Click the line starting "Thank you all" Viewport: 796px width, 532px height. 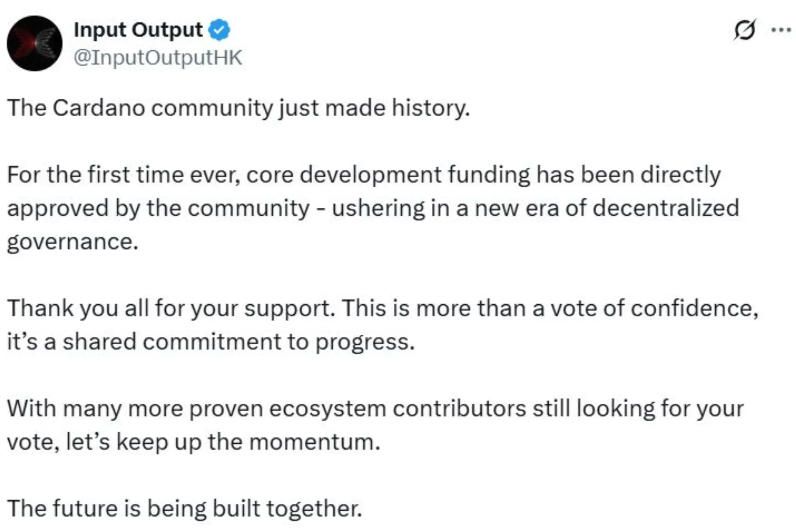pos(383,308)
